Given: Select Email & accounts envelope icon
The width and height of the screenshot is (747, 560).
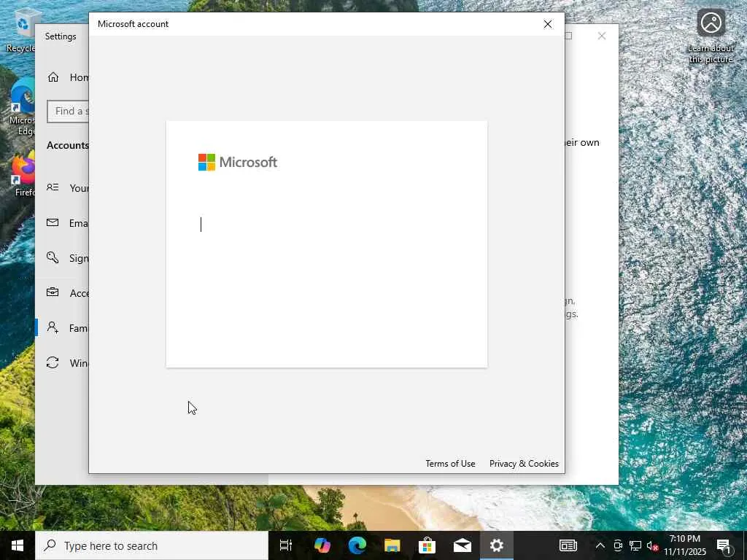Looking at the screenshot, I should pos(53,222).
